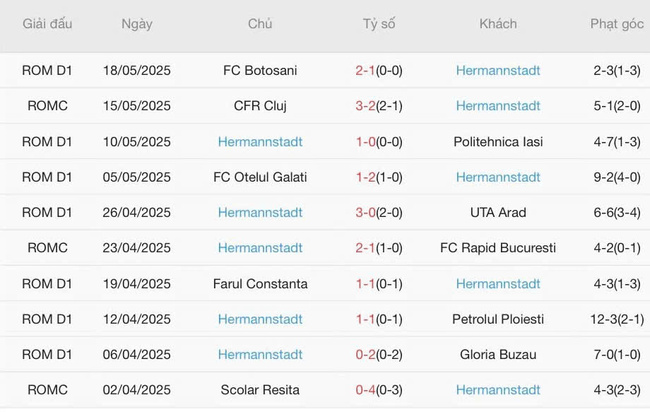This screenshot has height=412, width=650.
Task: Click FC Rapid Bucuresti team name
Action: click(498, 248)
